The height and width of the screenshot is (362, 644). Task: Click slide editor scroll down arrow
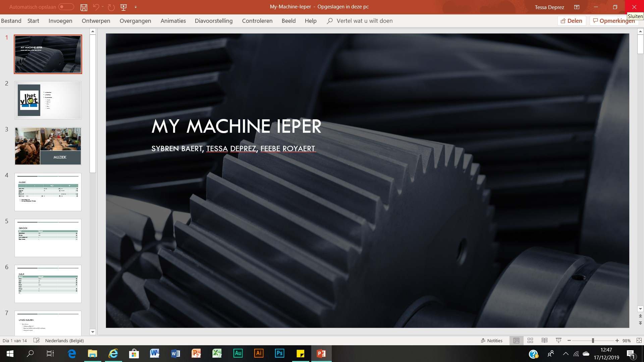(x=640, y=309)
